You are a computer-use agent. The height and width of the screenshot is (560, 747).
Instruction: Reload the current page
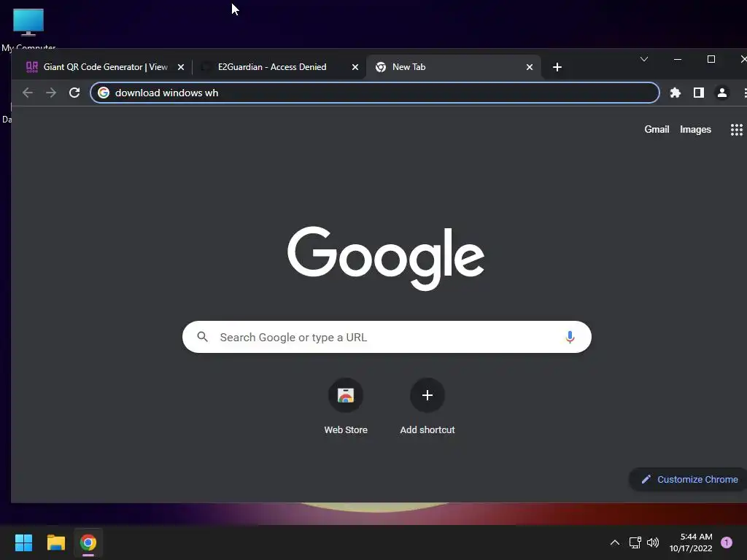(x=74, y=93)
